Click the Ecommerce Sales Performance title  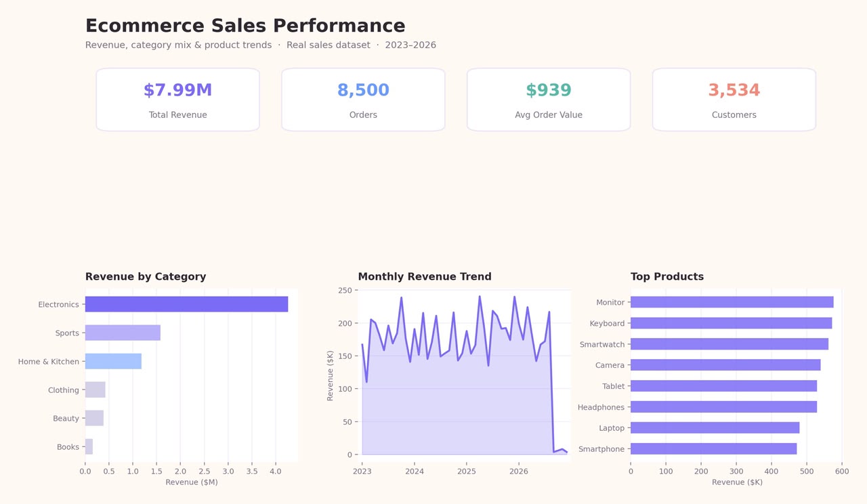tap(245, 26)
